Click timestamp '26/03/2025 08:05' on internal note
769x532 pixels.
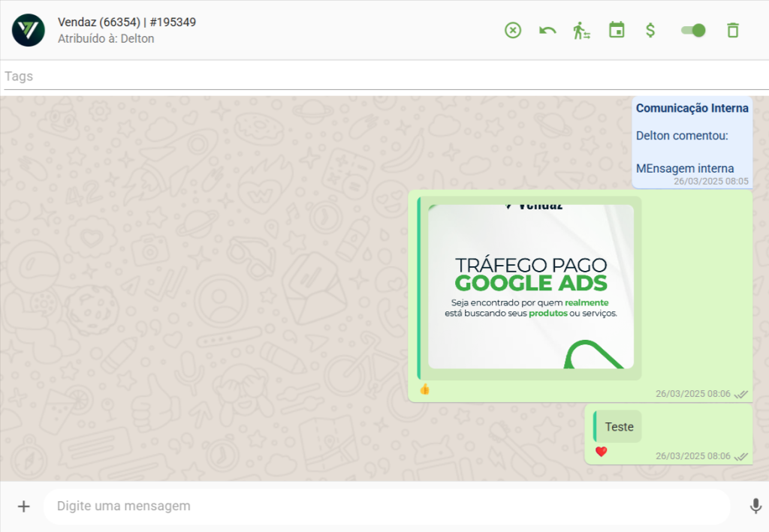click(710, 182)
